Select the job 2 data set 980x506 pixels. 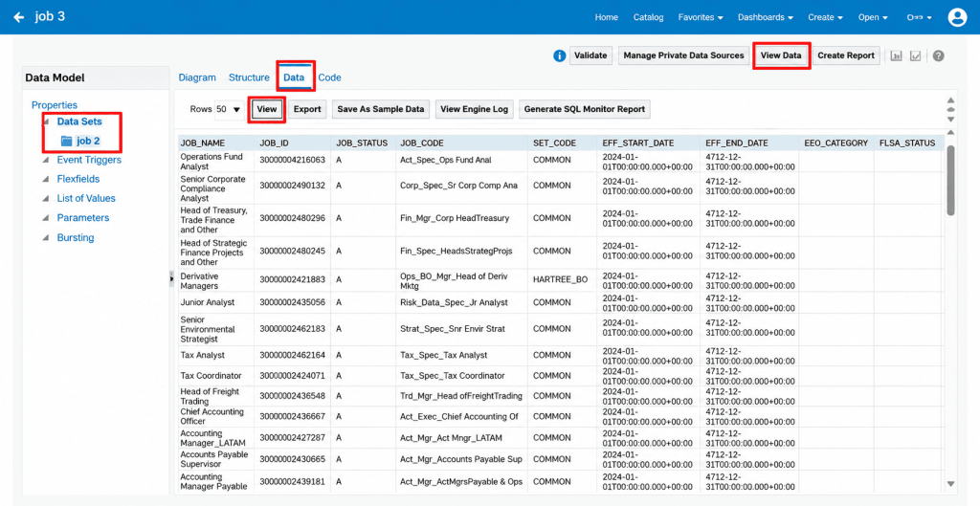tap(89, 142)
